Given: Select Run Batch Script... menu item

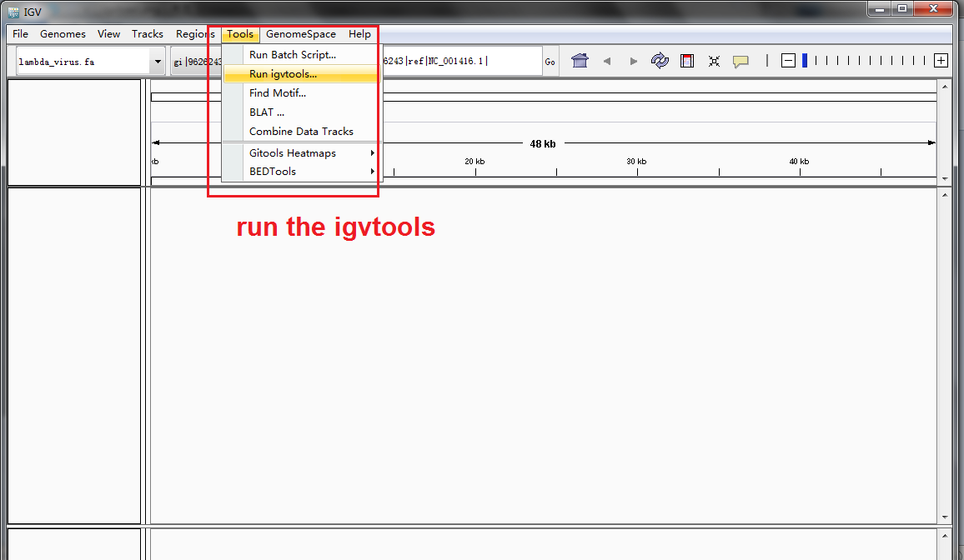Looking at the screenshot, I should [301, 55].
